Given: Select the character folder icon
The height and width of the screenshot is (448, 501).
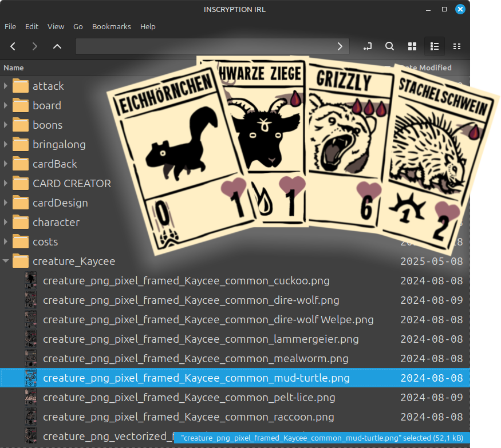Looking at the screenshot, I should [21, 222].
